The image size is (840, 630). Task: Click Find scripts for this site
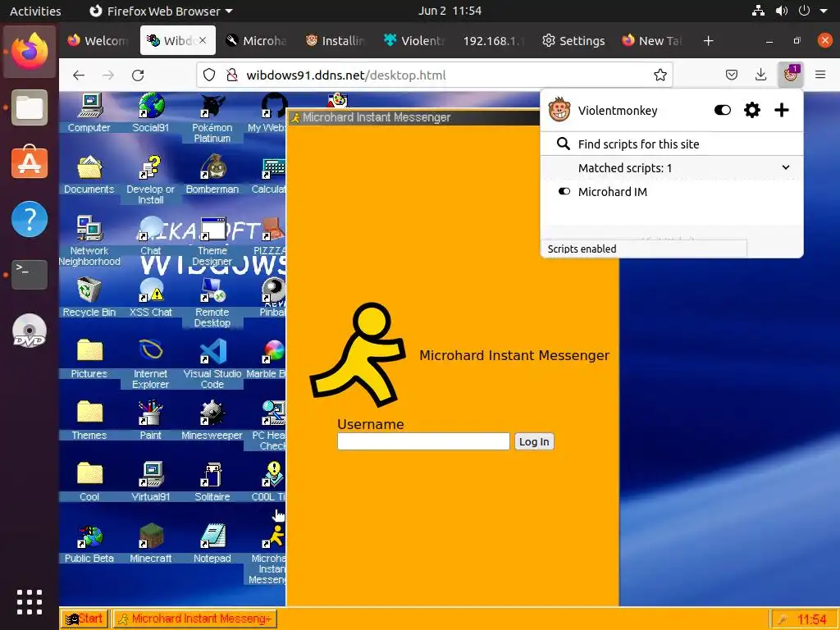672,144
